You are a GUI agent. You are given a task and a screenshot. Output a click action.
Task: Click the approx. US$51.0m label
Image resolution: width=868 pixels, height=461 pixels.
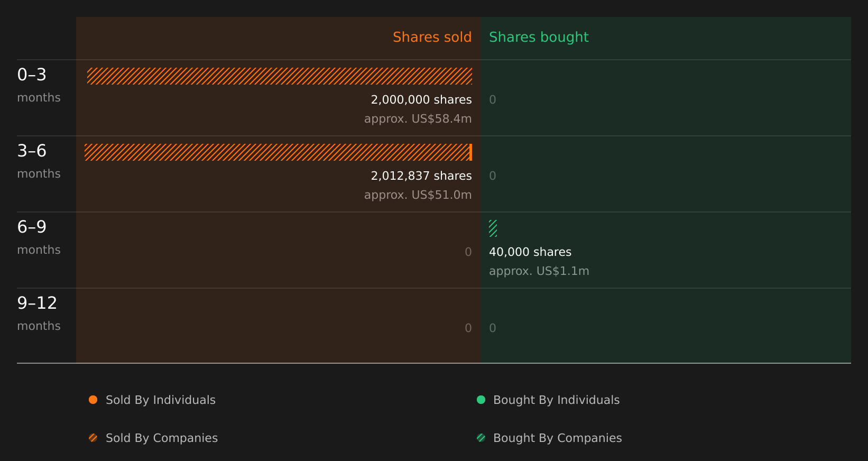pos(418,195)
